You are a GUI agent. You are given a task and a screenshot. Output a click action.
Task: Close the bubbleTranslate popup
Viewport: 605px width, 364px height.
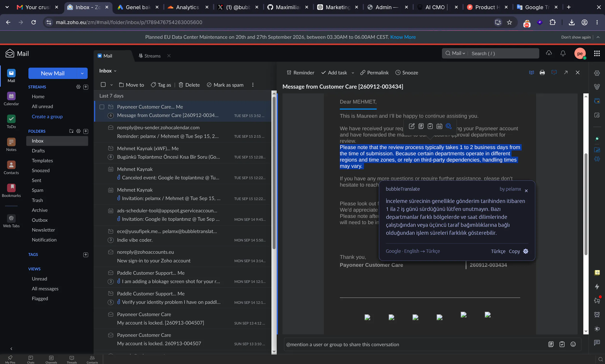[x=526, y=191]
